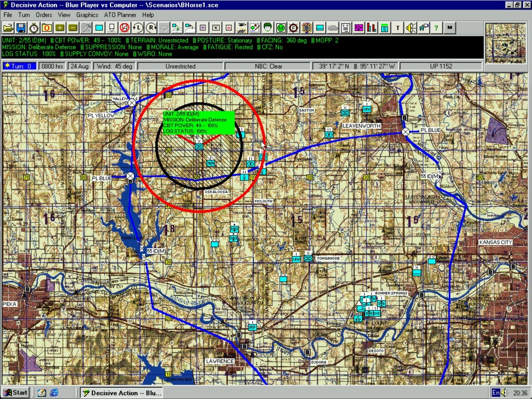Click the LEAVENWORTH map label
Screen dimensions: 532x399
[362, 126]
